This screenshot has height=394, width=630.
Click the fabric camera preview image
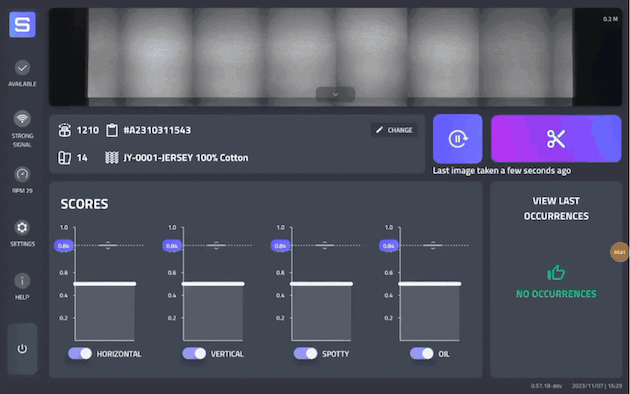tap(335, 57)
